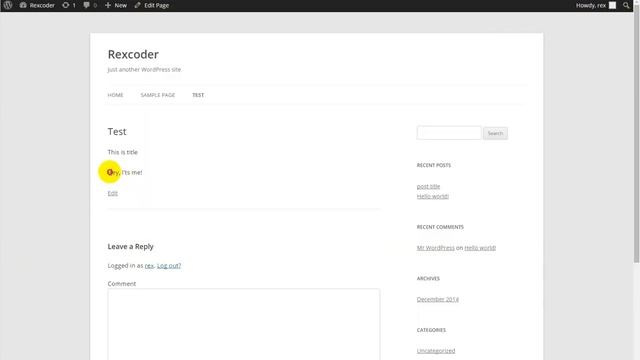
Task: Click Edit Page in the admin bar
Action: 151,5
